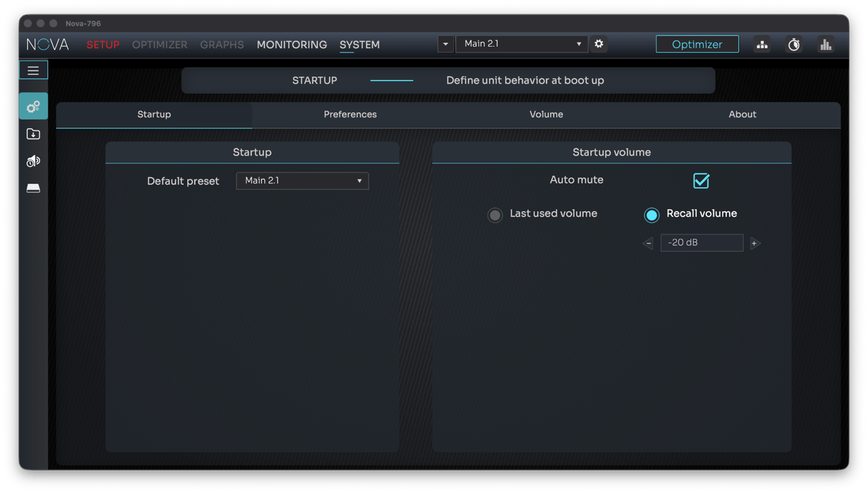Click the device unit sidebar icon
The width and height of the screenshot is (868, 493).
tap(33, 189)
